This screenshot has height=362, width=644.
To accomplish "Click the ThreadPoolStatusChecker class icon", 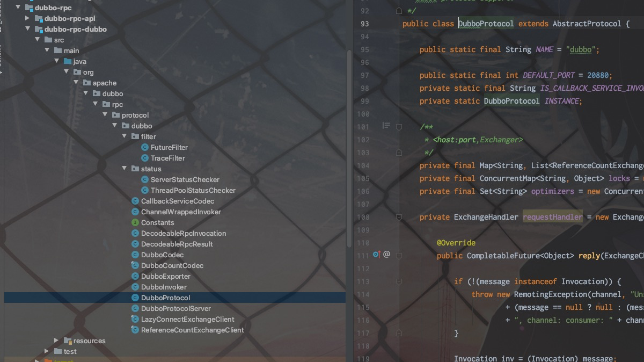I will click(x=145, y=190).
